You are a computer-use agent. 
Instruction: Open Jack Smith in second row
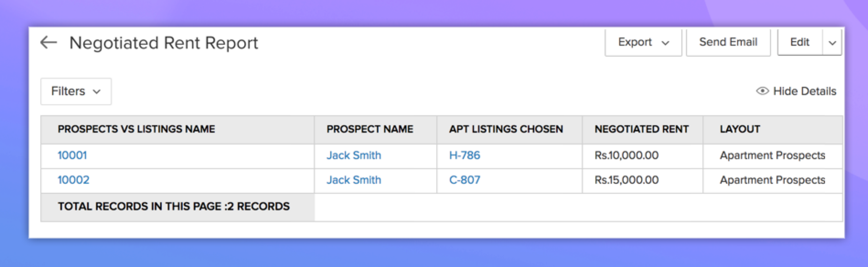click(354, 180)
